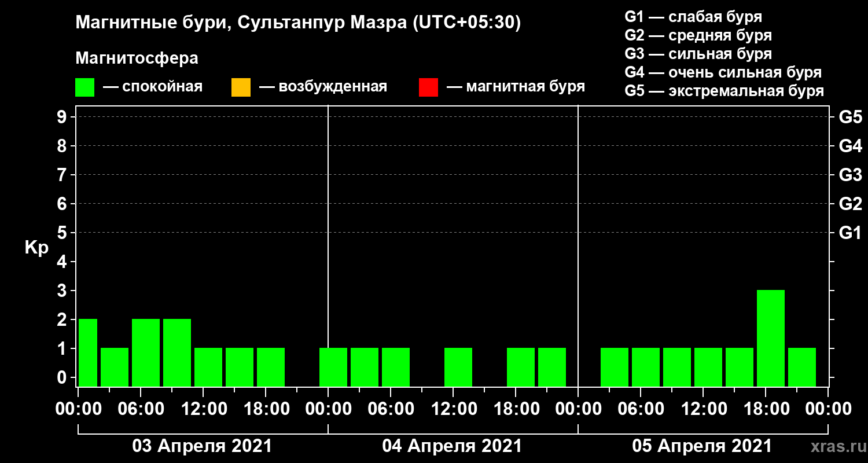Image resolution: width=868 pixels, height=463 pixels.
Task: Click the '— возбужденная' legend label
Action: [x=323, y=87]
